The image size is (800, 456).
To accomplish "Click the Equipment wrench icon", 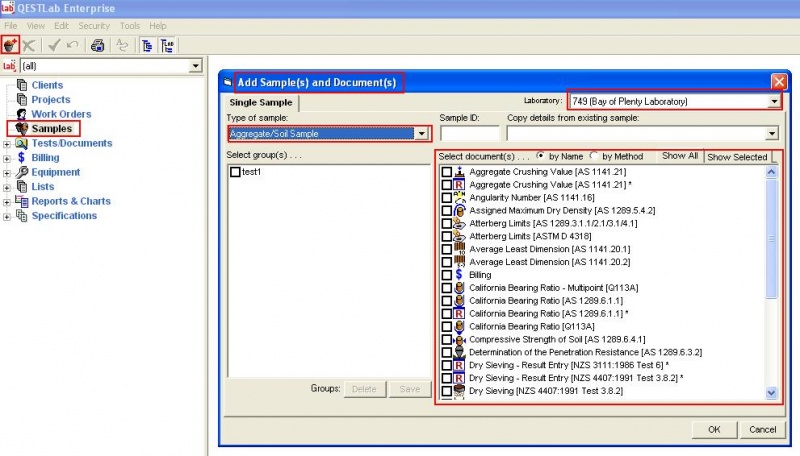I will pos(20,172).
